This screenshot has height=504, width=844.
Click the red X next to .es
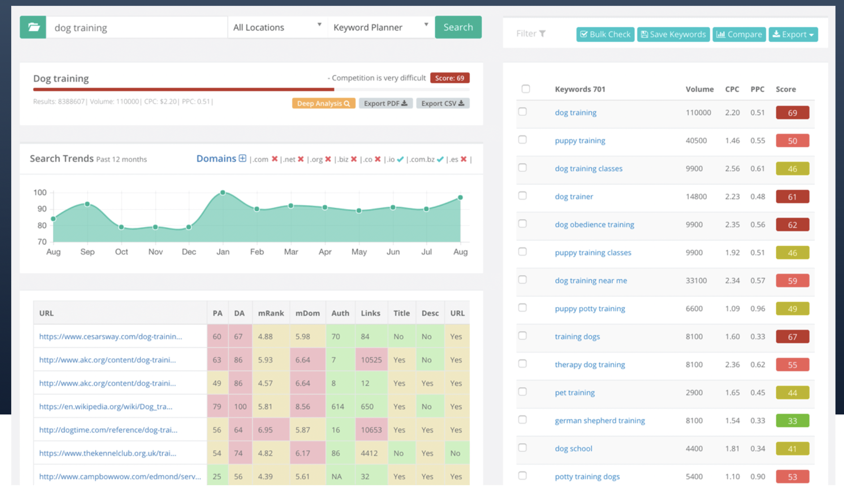pos(464,159)
